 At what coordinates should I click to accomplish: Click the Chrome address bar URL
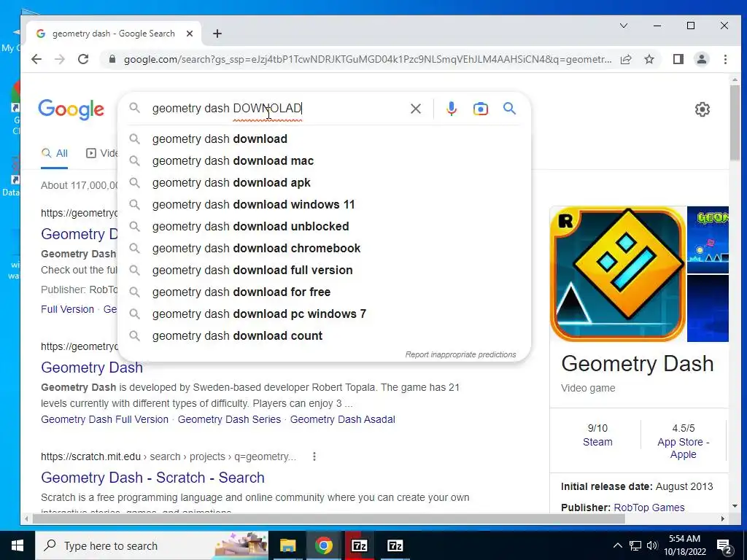click(368, 60)
